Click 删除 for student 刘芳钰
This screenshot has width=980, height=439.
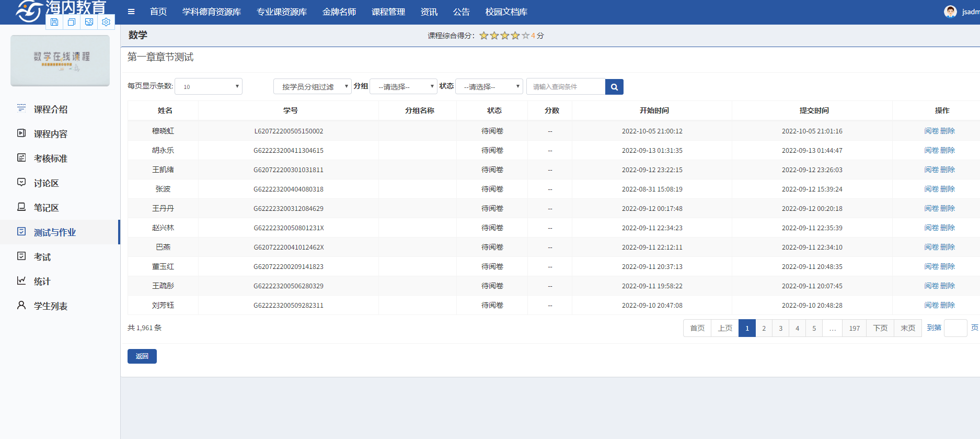coord(948,305)
